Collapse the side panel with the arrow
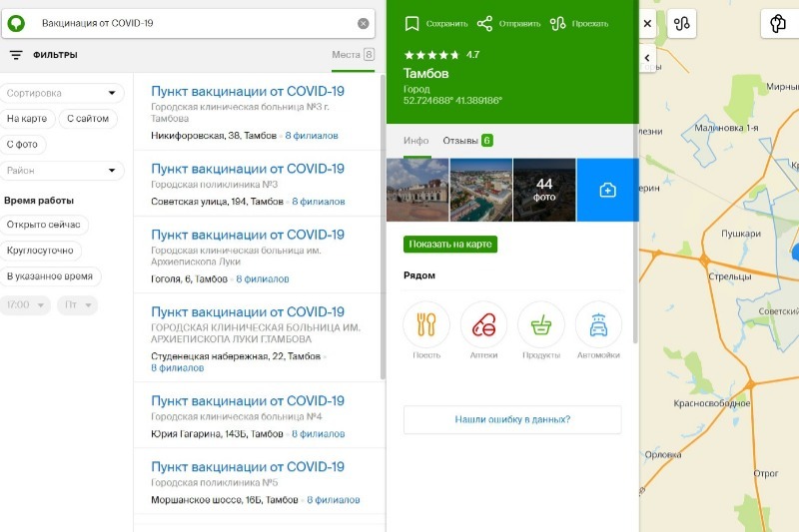This screenshot has height=532, width=799. pyautogui.click(x=647, y=58)
